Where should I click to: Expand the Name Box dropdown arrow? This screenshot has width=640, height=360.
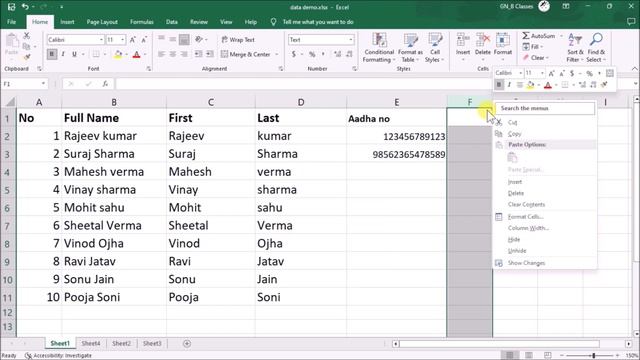tap(43, 84)
